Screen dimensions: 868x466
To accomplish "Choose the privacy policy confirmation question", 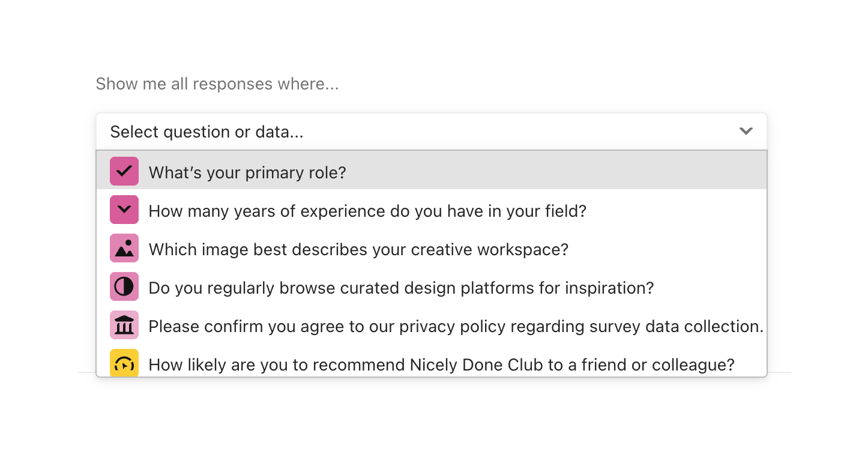I will pyautogui.click(x=456, y=327).
